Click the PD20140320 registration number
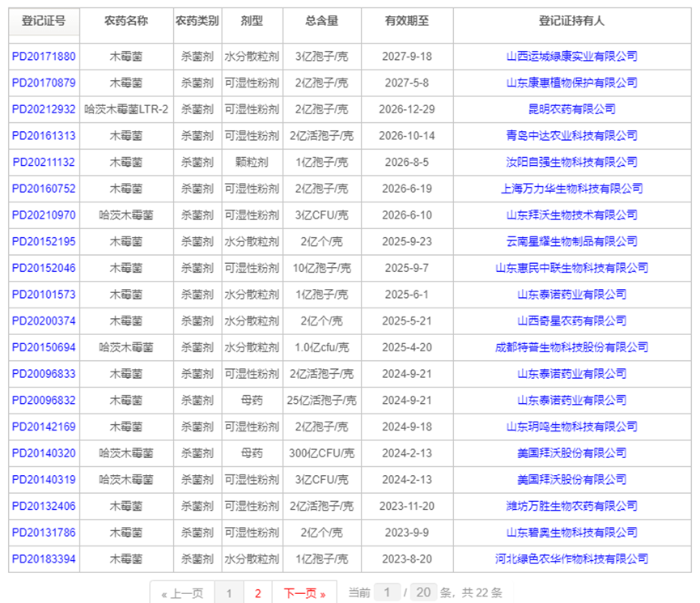Viewport: 700px width, 603px height. [x=44, y=453]
